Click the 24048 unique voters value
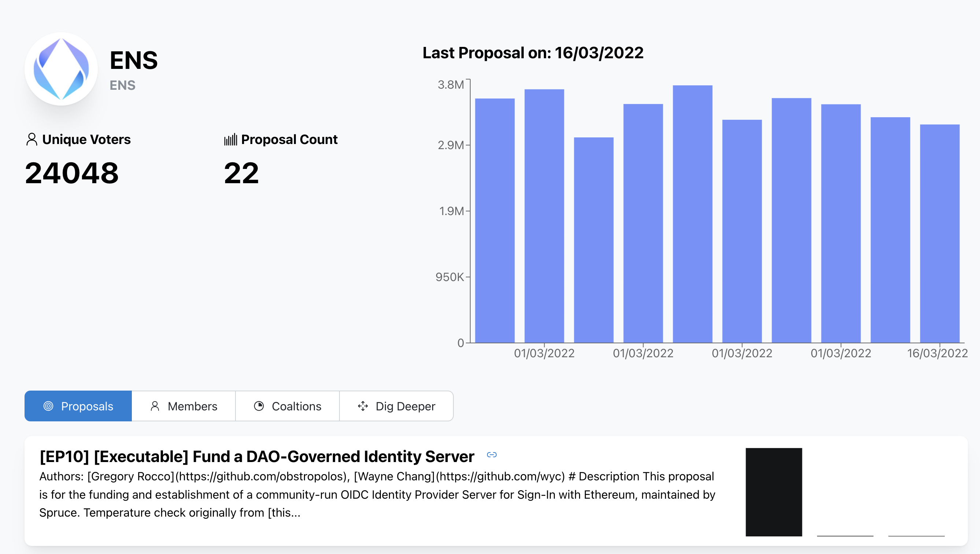 72,173
